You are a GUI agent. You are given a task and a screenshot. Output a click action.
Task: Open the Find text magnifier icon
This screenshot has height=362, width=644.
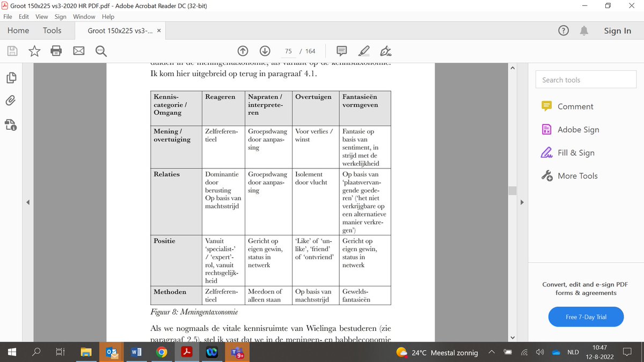(100, 51)
